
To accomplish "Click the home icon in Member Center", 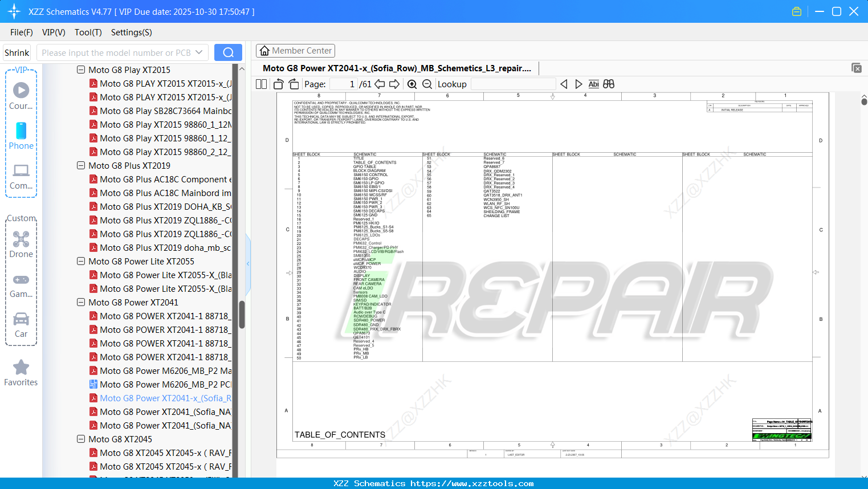I will coord(264,51).
